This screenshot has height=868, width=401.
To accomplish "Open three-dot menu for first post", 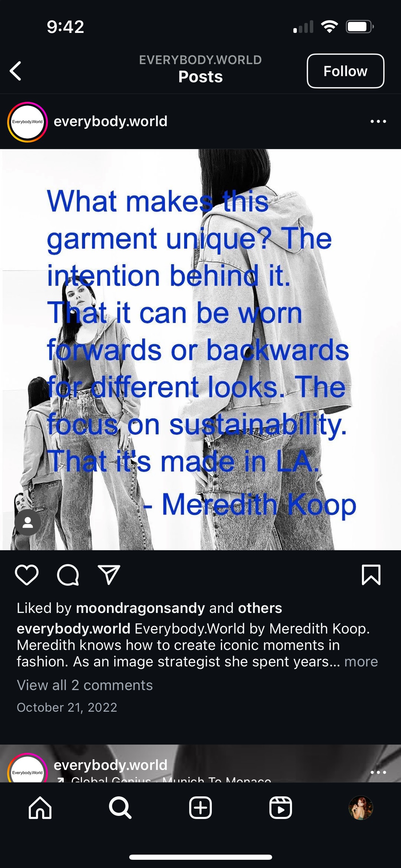I will (x=378, y=121).
